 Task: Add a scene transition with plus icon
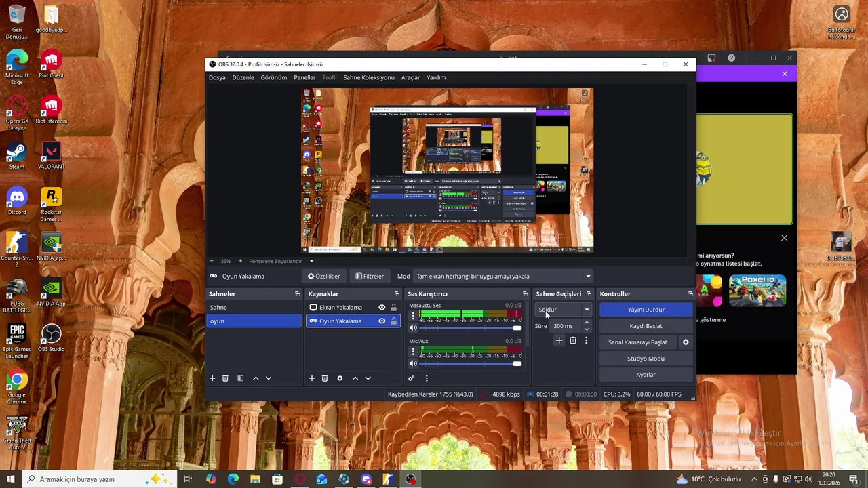tap(559, 340)
